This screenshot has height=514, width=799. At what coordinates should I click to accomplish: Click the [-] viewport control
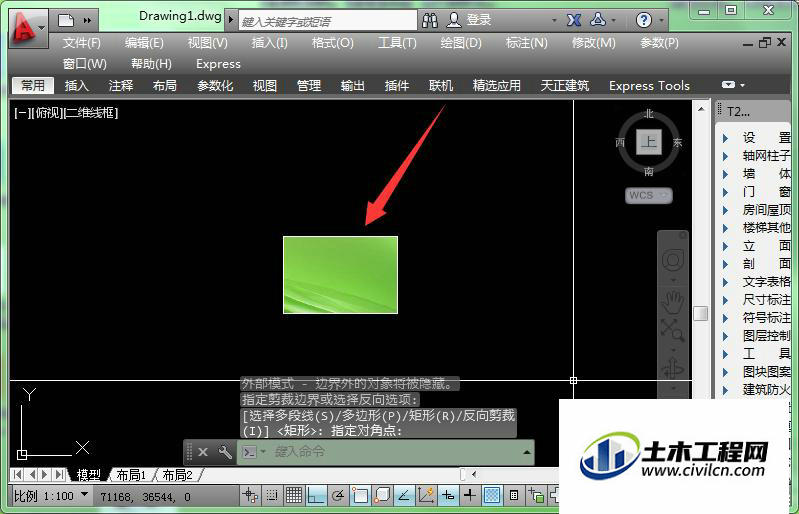[x=22, y=113]
